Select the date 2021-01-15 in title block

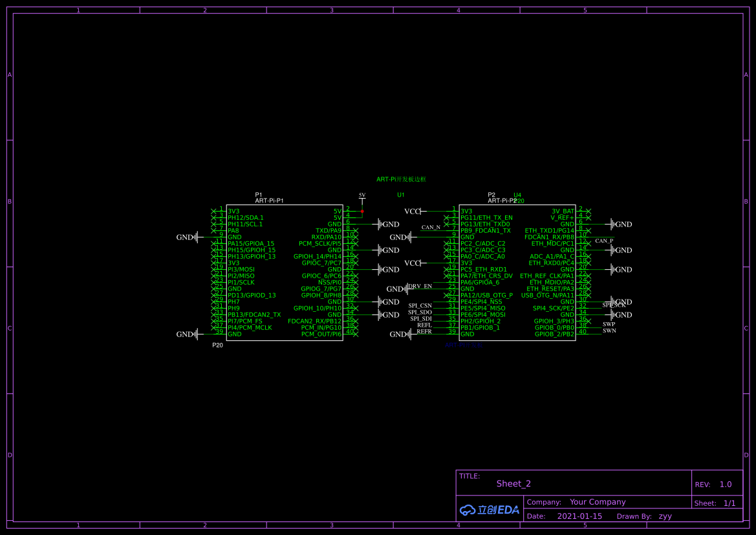[579, 516]
